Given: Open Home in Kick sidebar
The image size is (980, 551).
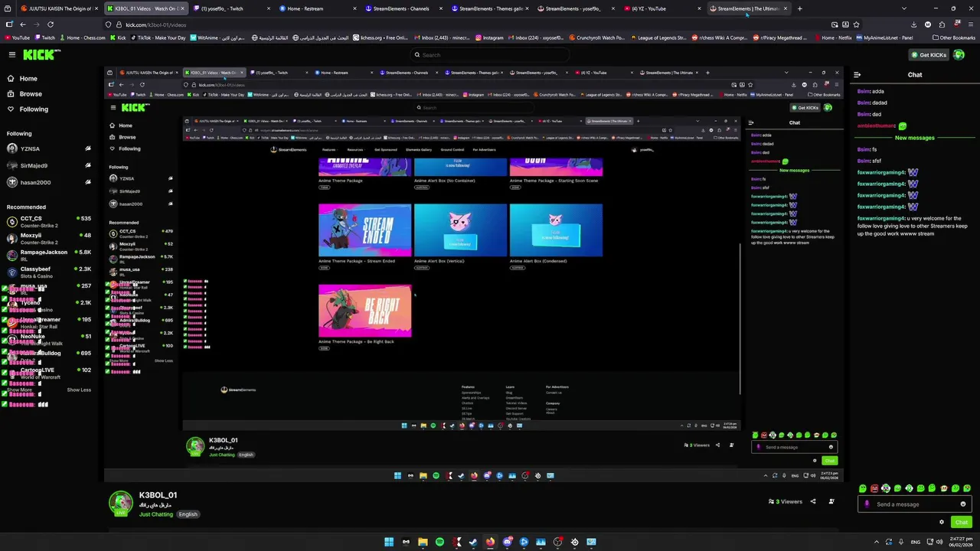Looking at the screenshot, I should pyautogui.click(x=28, y=79).
